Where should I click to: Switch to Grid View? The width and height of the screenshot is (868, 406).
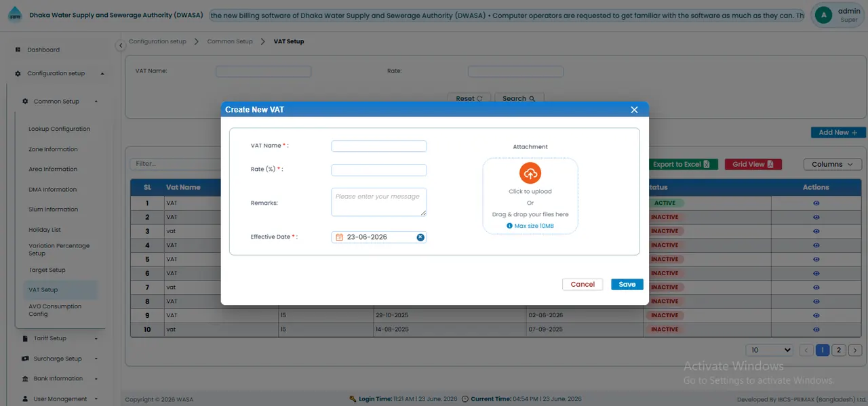[753, 164]
